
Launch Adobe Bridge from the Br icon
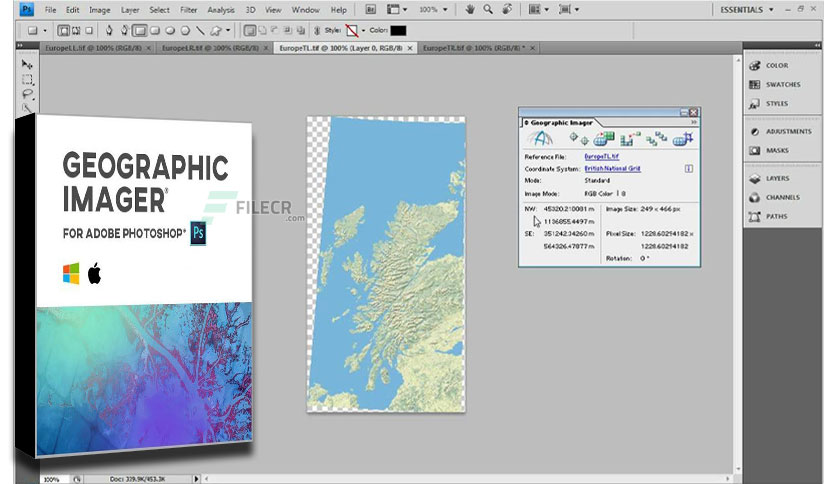click(x=371, y=9)
